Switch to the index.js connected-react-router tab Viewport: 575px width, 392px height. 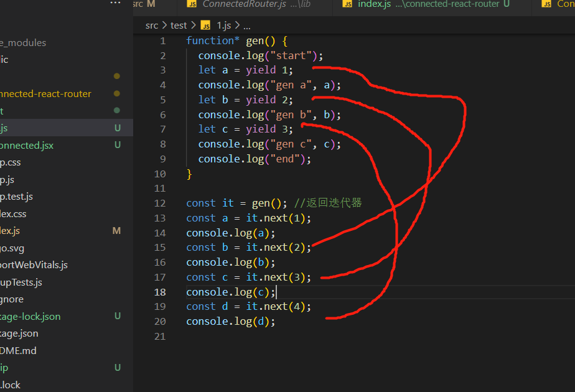pos(432,4)
